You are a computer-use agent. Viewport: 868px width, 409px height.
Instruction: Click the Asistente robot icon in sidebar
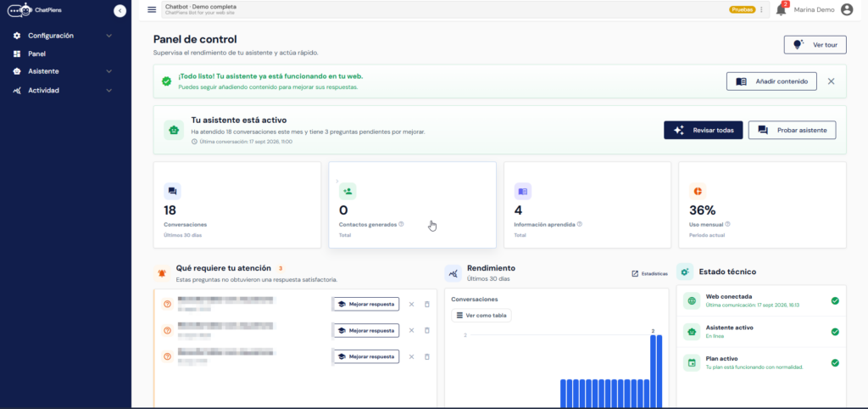point(17,71)
